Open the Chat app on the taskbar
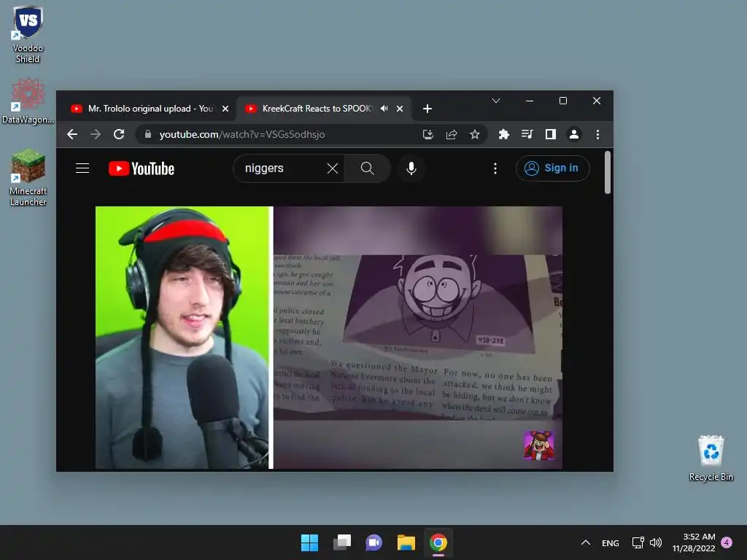The image size is (747, 560). (374, 542)
